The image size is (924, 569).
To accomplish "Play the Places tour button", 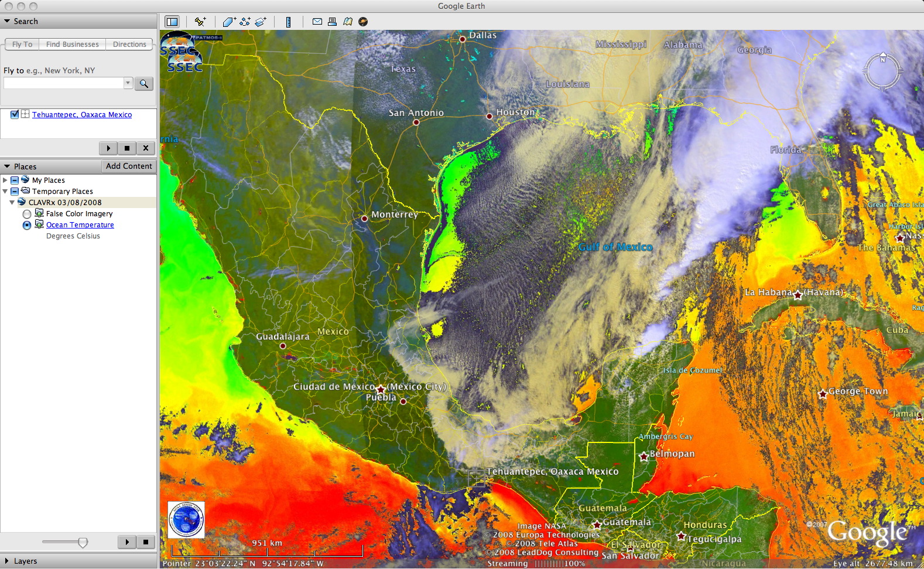I will pos(127,542).
